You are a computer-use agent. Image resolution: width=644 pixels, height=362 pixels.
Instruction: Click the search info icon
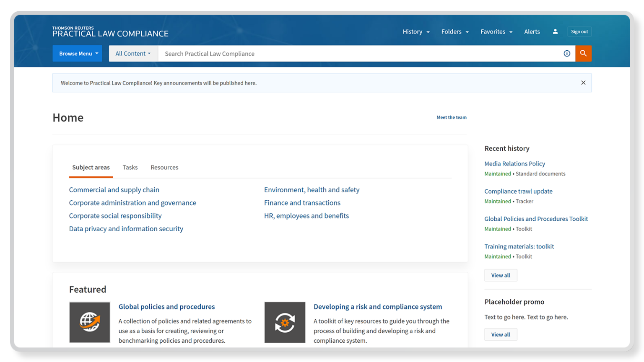coord(567,54)
